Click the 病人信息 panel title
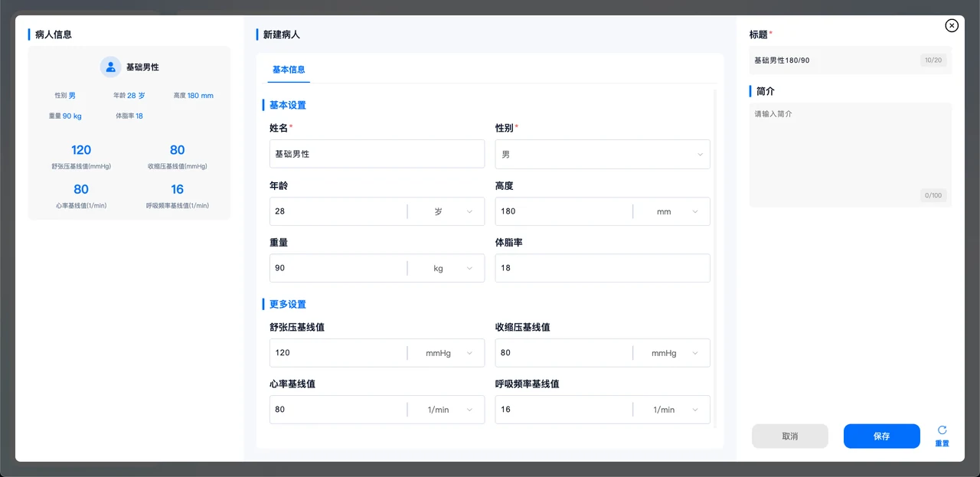980x477 pixels. point(54,34)
